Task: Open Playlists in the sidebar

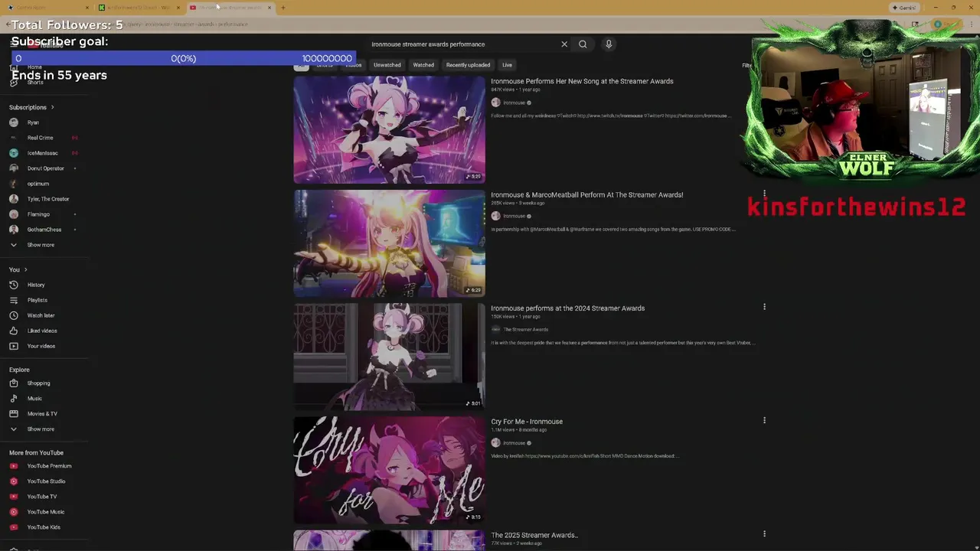Action: tap(37, 300)
